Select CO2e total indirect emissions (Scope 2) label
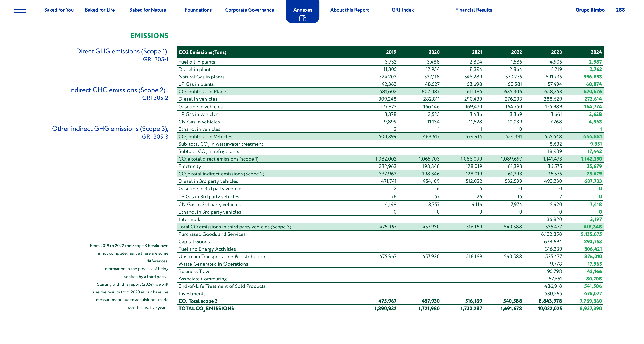This screenshot has width=644, height=344. click(221, 174)
